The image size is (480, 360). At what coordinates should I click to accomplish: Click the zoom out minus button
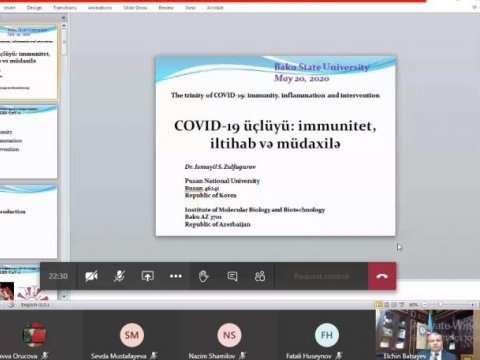click(x=424, y=304)
